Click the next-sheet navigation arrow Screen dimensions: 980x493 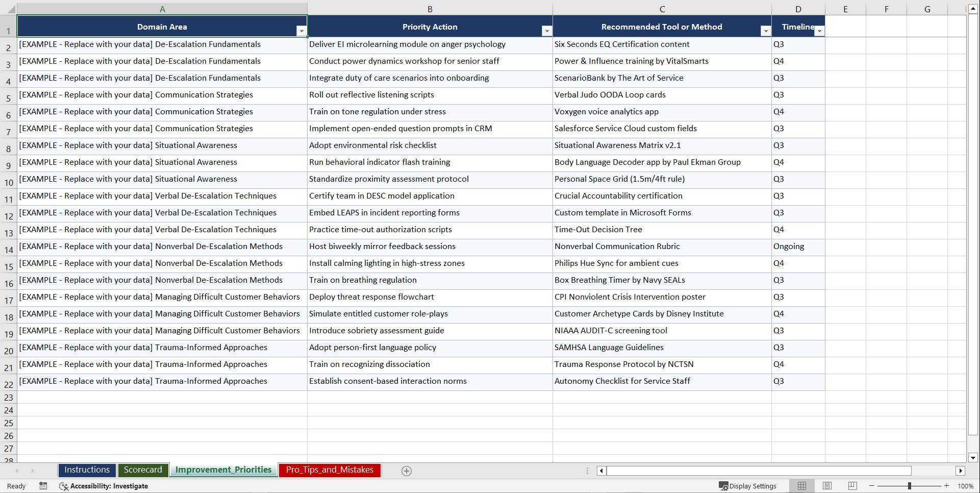[33, 471]
